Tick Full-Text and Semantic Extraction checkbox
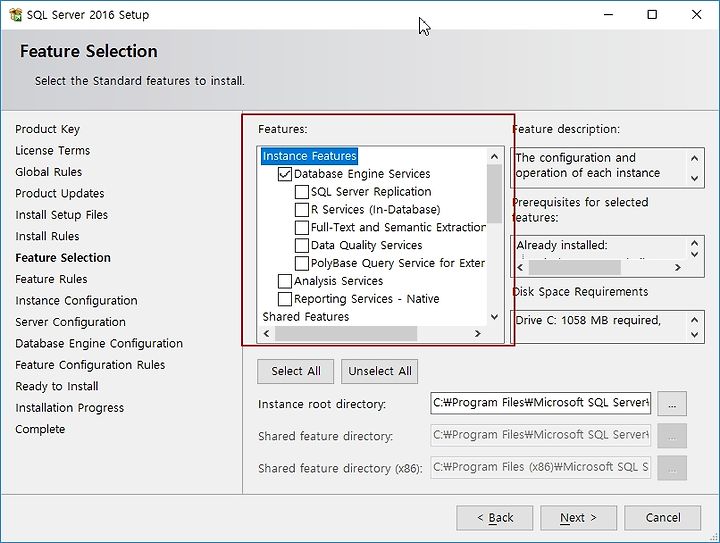Screen dimensions: 720x543 [x=302, y=228]
